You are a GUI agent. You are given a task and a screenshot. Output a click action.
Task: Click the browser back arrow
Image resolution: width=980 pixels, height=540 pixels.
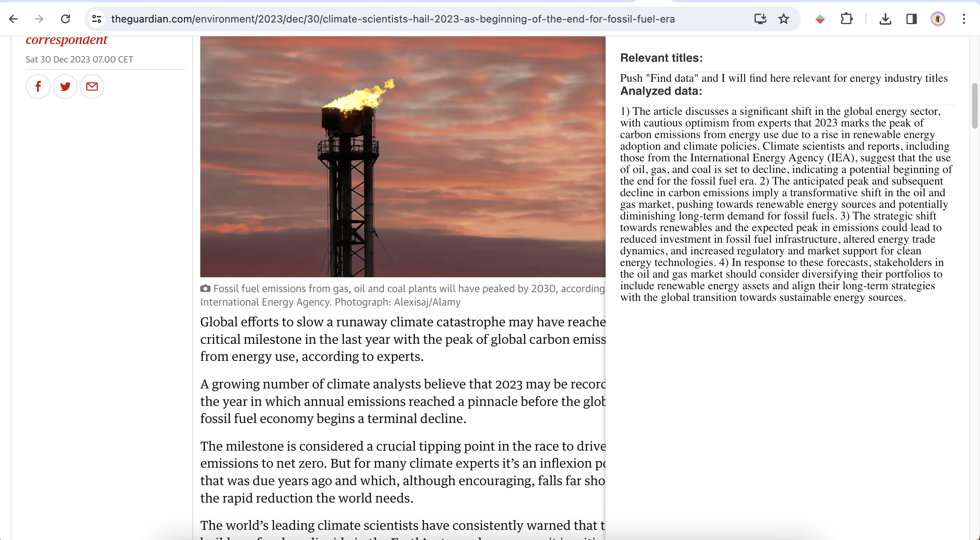coord(13,19)
